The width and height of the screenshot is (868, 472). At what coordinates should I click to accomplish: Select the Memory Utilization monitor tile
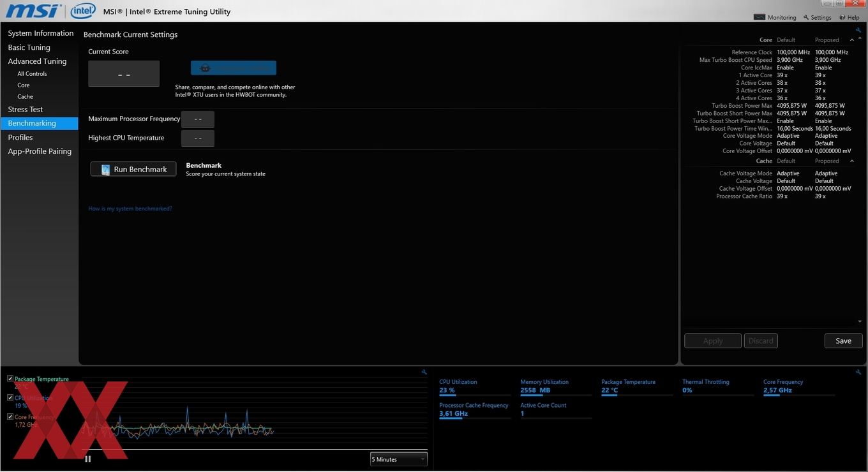[x=557, y=387]
